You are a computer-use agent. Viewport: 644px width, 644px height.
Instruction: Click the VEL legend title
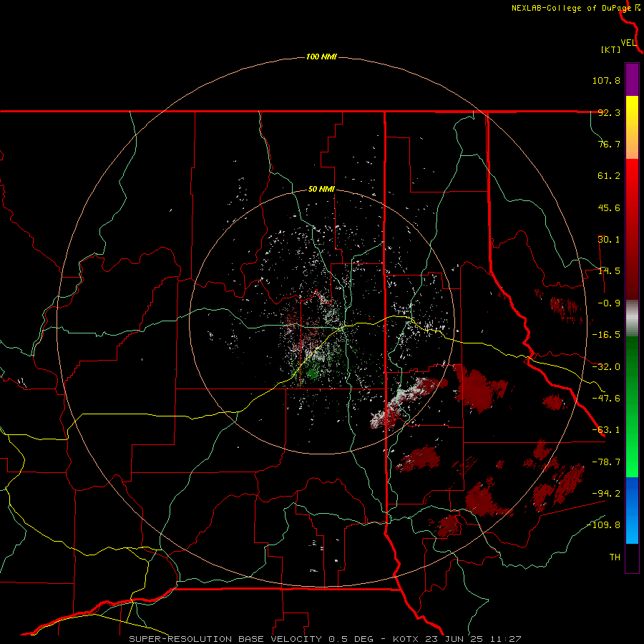point(628,43)
